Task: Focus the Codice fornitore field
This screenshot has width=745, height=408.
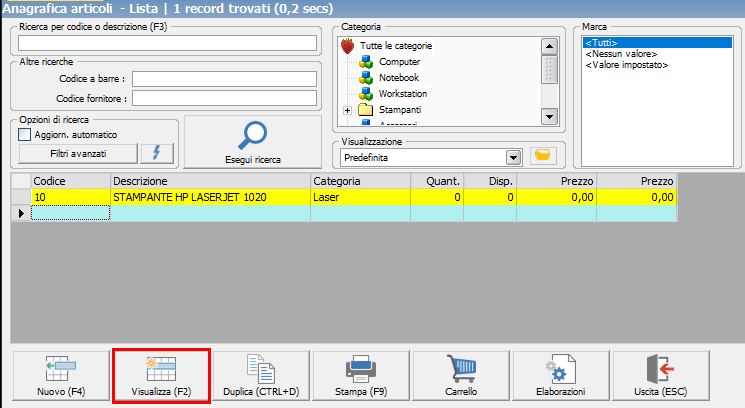Action: [x=224, y=98]
